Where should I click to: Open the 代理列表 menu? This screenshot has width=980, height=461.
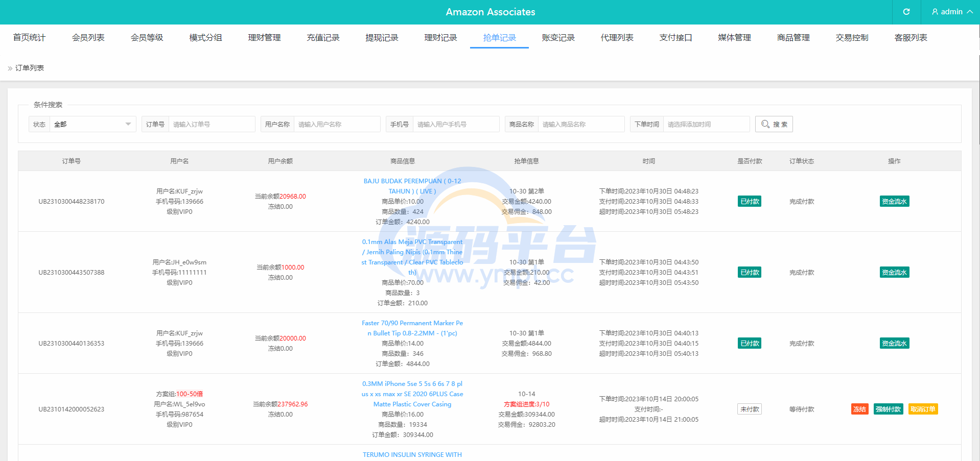click(x=617, y=38)
